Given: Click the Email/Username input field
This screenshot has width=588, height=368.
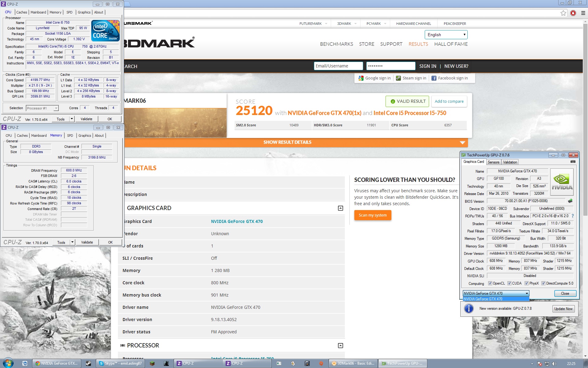Looking at the screenshot, I should click(x=338, y=66).
